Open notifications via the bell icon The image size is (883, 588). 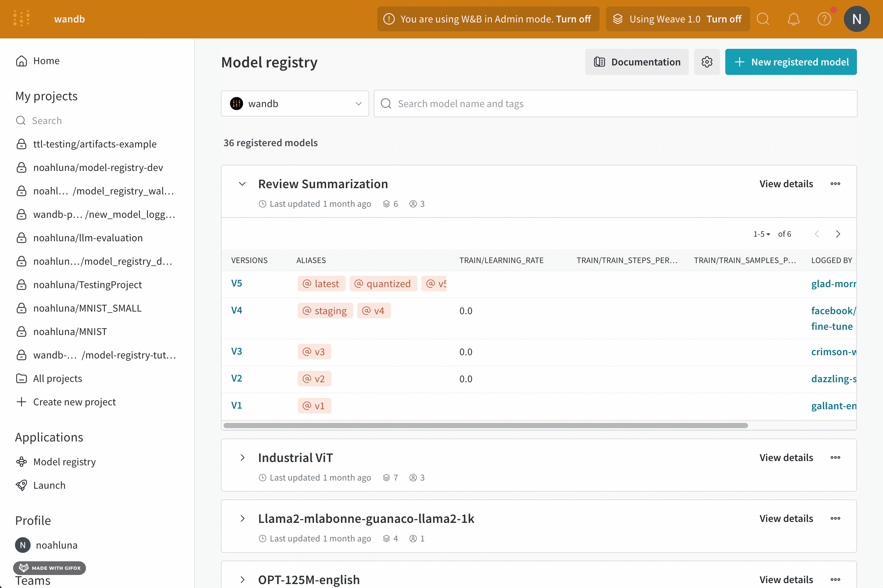[793, 19]
